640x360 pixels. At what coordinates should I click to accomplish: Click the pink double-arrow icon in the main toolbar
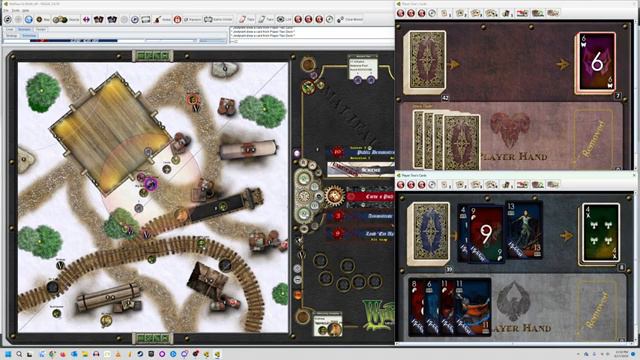[x=86, y=19]
